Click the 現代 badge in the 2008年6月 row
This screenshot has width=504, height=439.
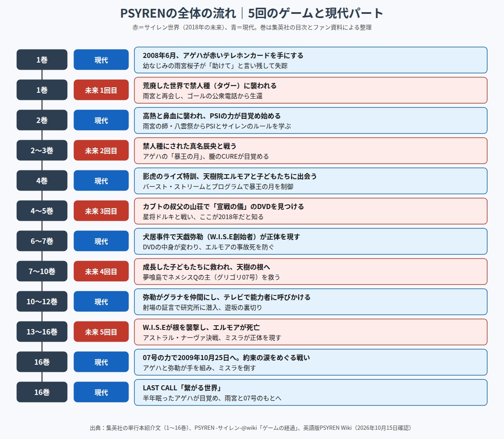pyautogui.click(x=101, y=60)
